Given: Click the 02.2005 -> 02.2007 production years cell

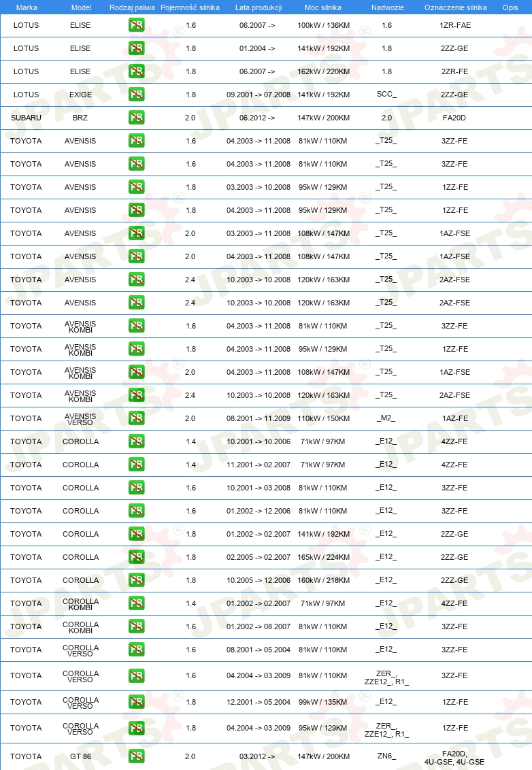Looking at the screenshot, I should [x=259, y=557].
